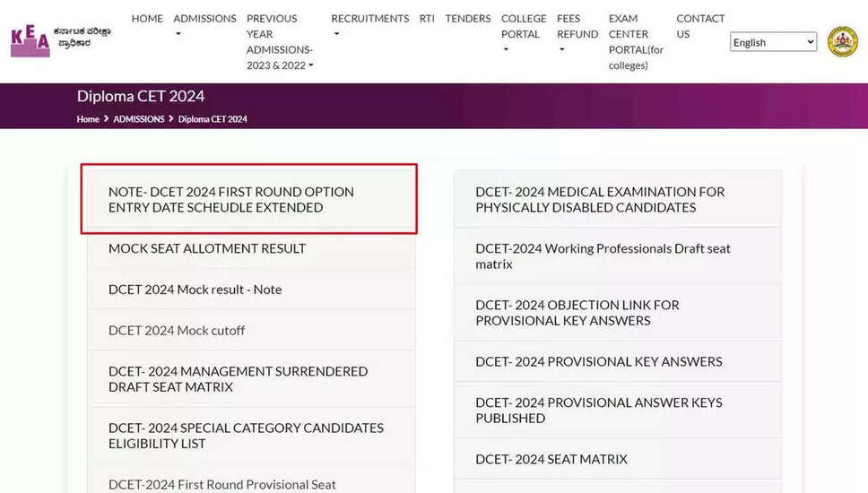Open the TENDERS page
The image size is (868, 493).
tap(468, 18)
